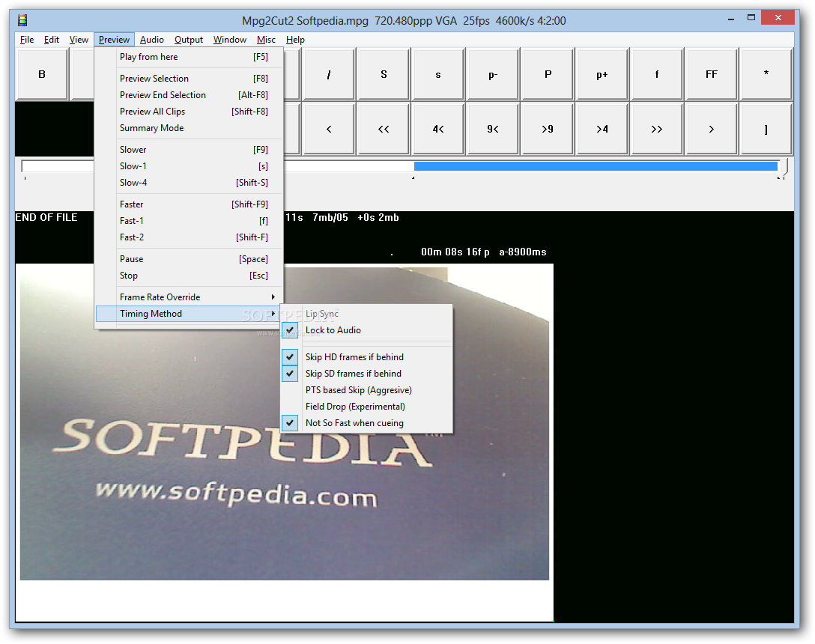Screen dimensions: 815x644
Task: Choose Play from here
Action: point(189,57)
